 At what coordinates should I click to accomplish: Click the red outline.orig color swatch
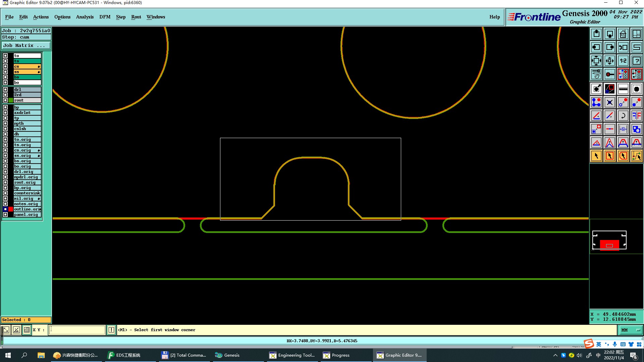(11, 209)
